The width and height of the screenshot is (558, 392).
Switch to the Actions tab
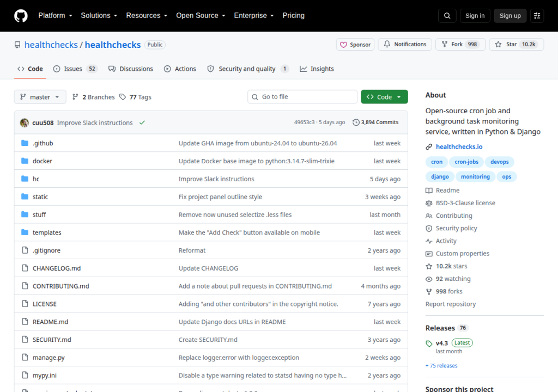tap(180, 69)
